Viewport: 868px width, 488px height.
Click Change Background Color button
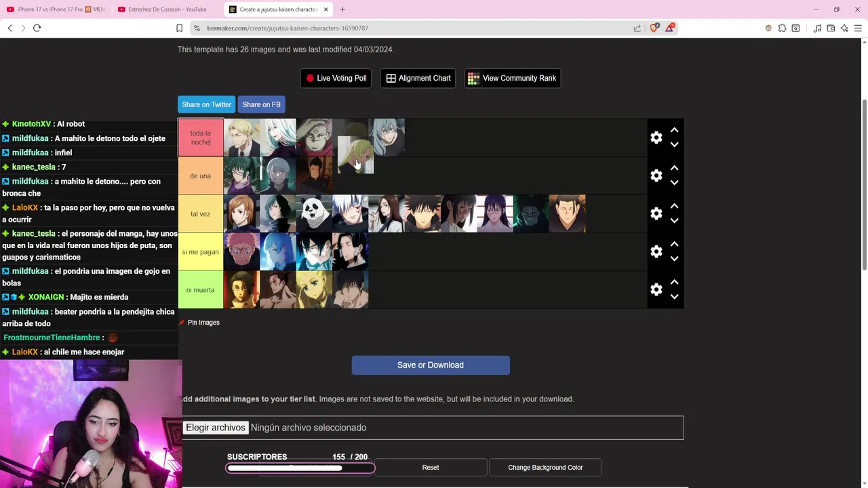pos(545,467)
